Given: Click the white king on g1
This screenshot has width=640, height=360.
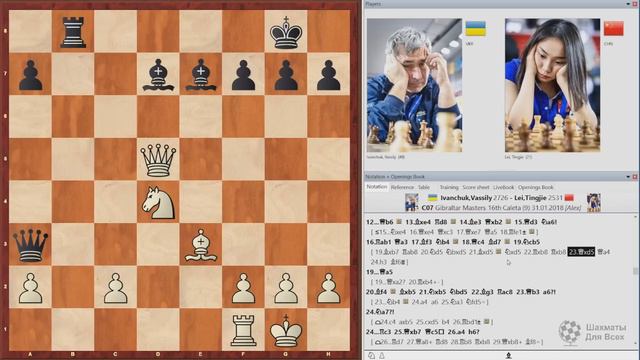Looking at the screenshot, I should 286,330.
